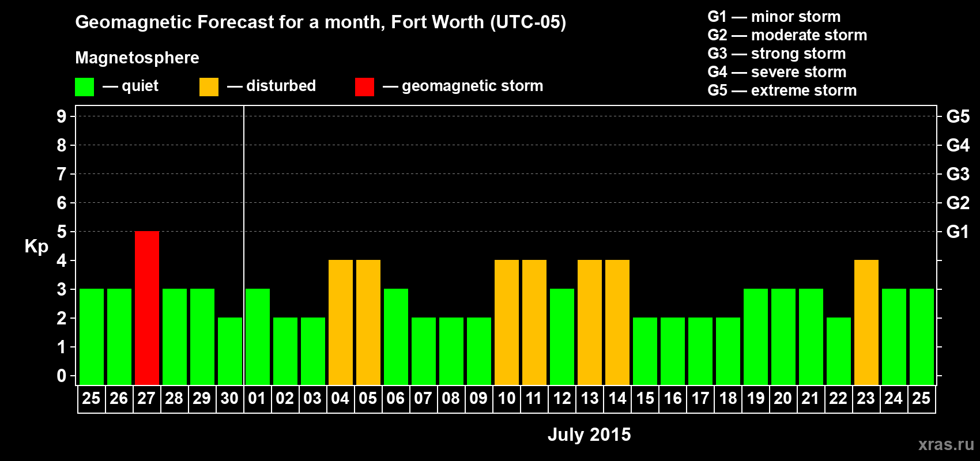Click date label 21 on the axis
This screenshot has width=980, height=461.
click(811, 399)
